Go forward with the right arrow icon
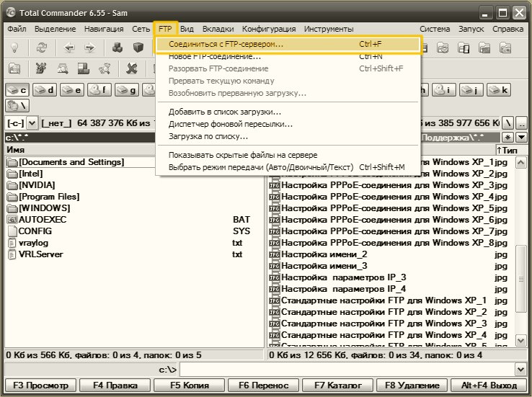Image resolution: width=532 pixels, height=397 pixels. pyautogui.click(x=90, y=48)
